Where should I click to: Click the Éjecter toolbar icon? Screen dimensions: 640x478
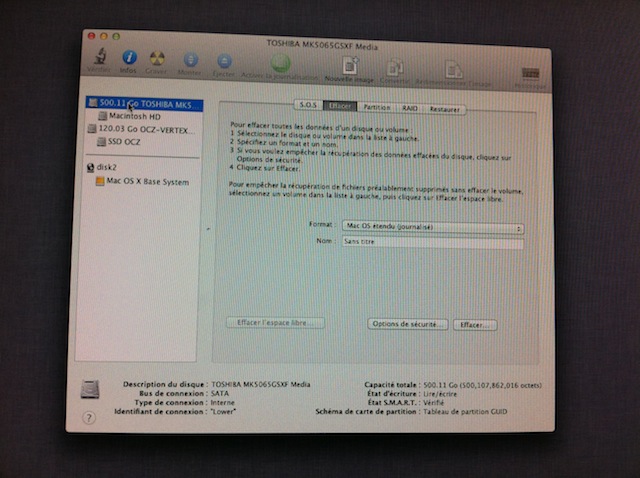point(224,62)
